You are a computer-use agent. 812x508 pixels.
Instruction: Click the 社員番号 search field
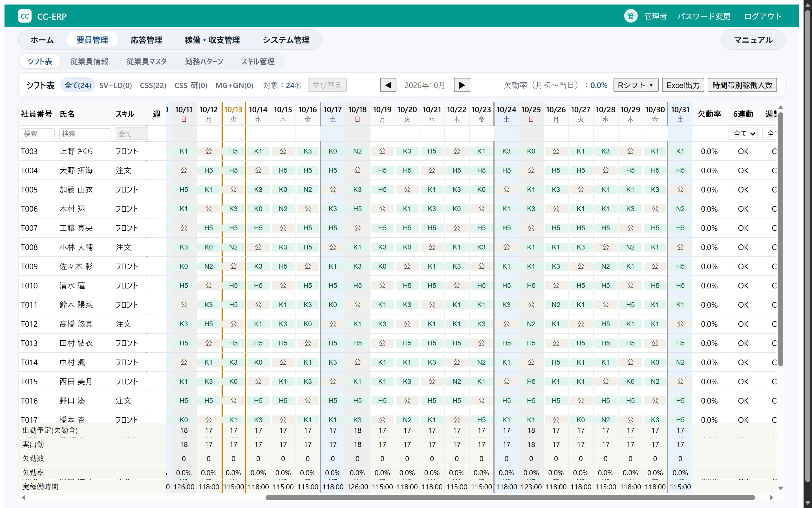(x=37, y=134)
